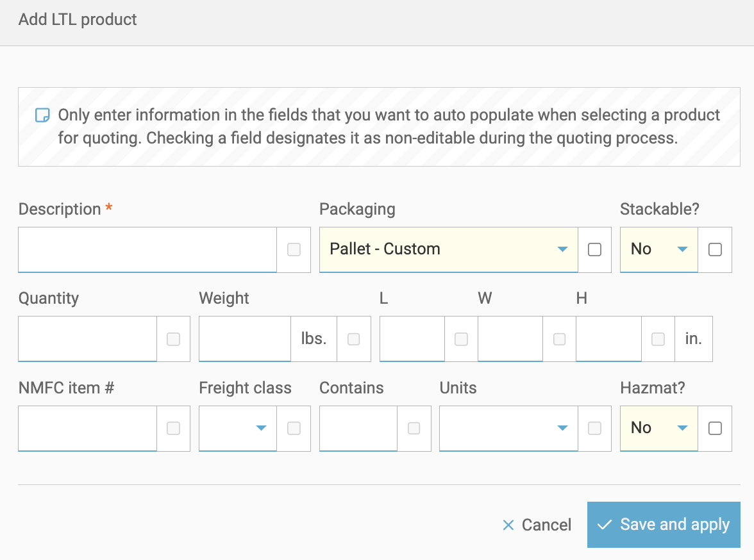Click into the Description field
The image size is (754, 560).
(x=147, y=249)
